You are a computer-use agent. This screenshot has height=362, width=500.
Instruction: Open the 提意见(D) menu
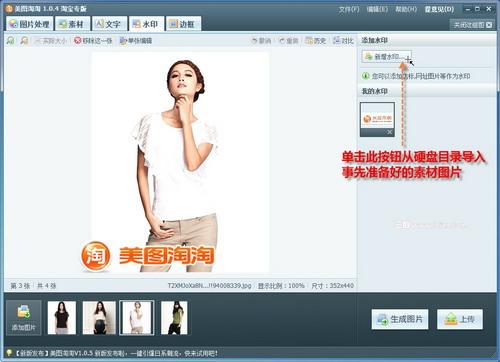click(439, 9)
